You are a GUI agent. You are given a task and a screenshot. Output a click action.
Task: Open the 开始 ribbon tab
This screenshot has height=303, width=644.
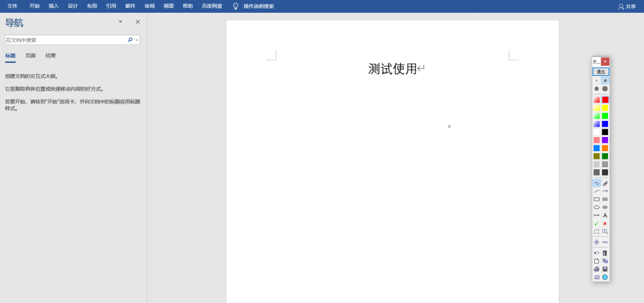pyautogui.click(x=35, y=6)
